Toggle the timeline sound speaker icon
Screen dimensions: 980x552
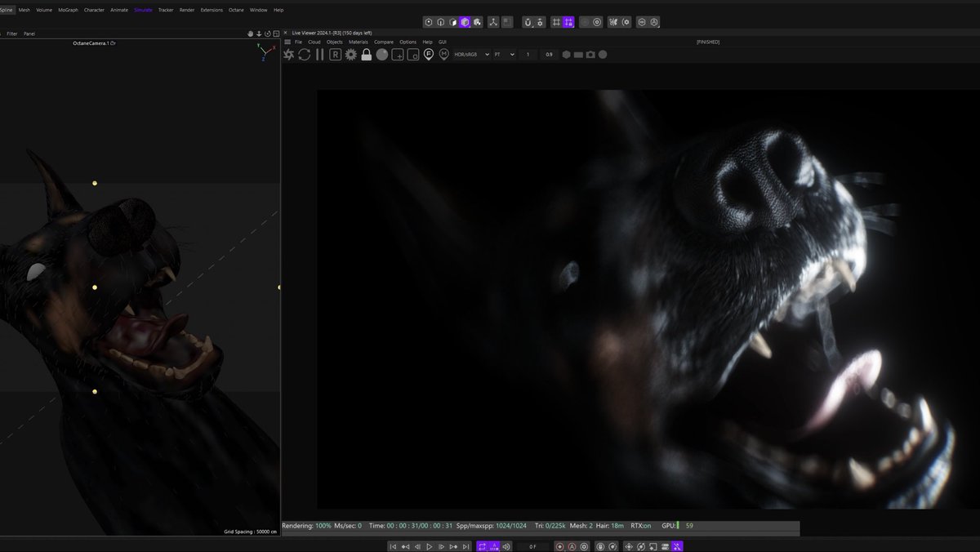pos(506,546)
